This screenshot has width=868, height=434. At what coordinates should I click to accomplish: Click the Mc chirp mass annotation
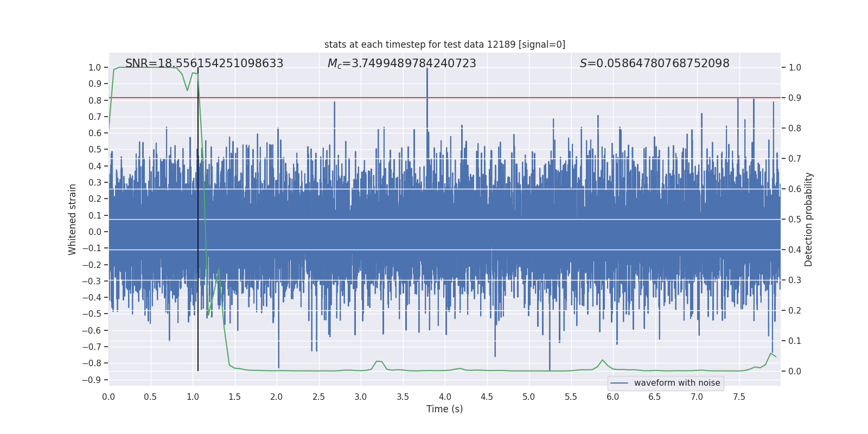pos(401,63)
